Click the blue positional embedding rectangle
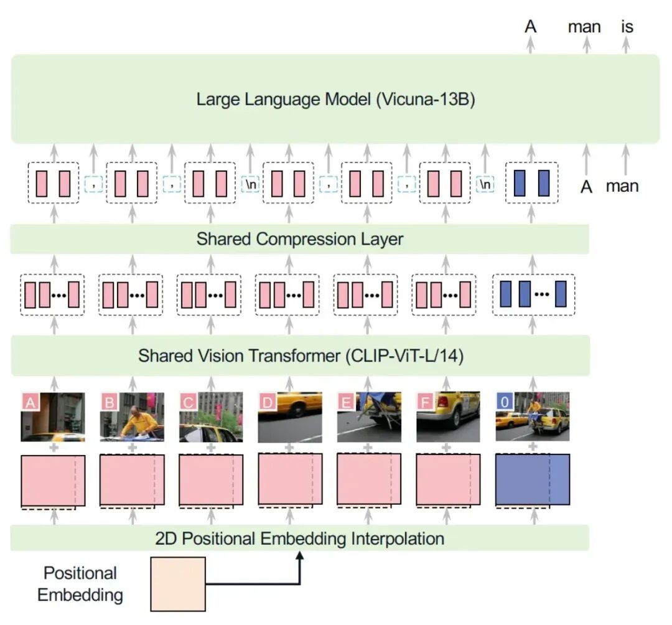The height and width of the screenshot is (625, 672). tap(533, 480)
